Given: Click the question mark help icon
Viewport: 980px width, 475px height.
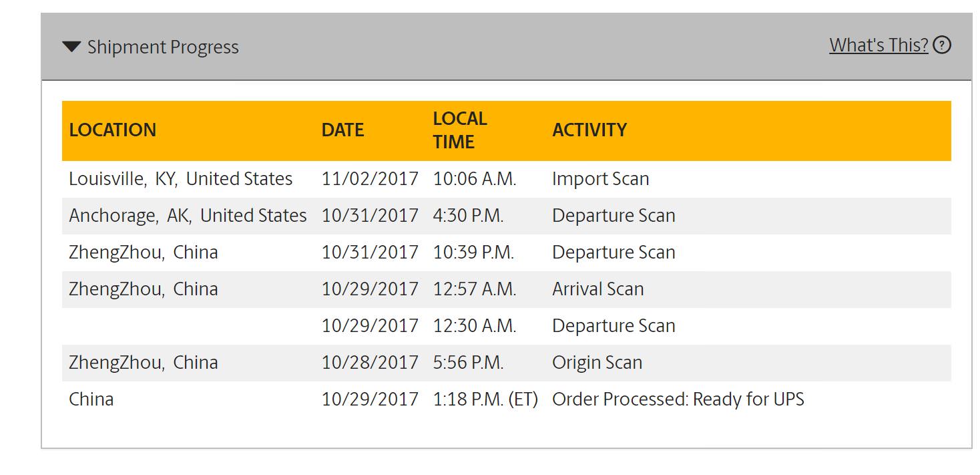Looking at the screenshot, I should [942, 45].
